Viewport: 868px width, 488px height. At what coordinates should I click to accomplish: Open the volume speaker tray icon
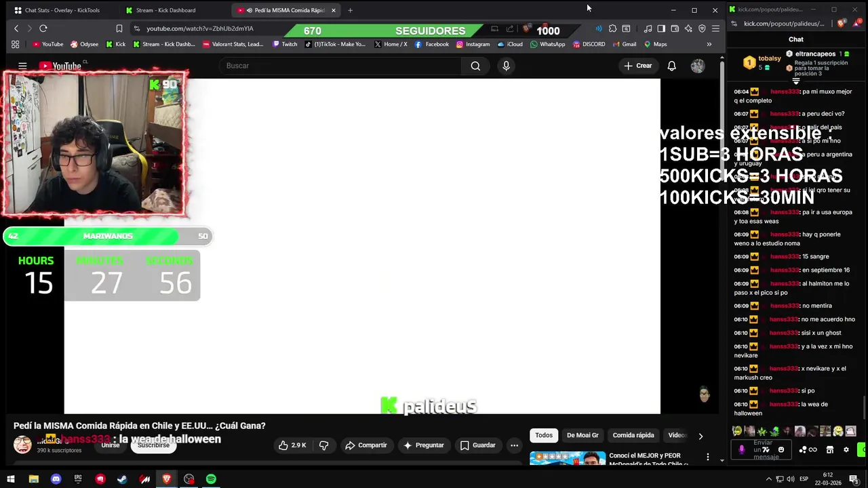[790, 479]
